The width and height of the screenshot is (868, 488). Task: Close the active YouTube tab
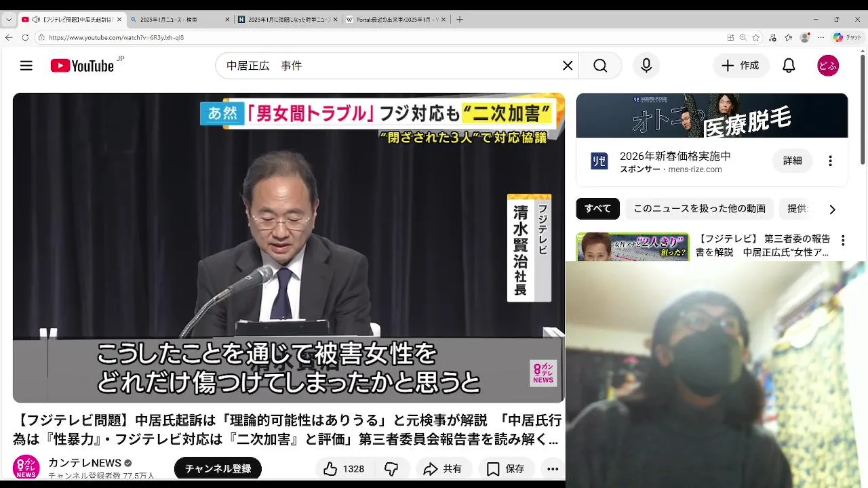[118, 20]
